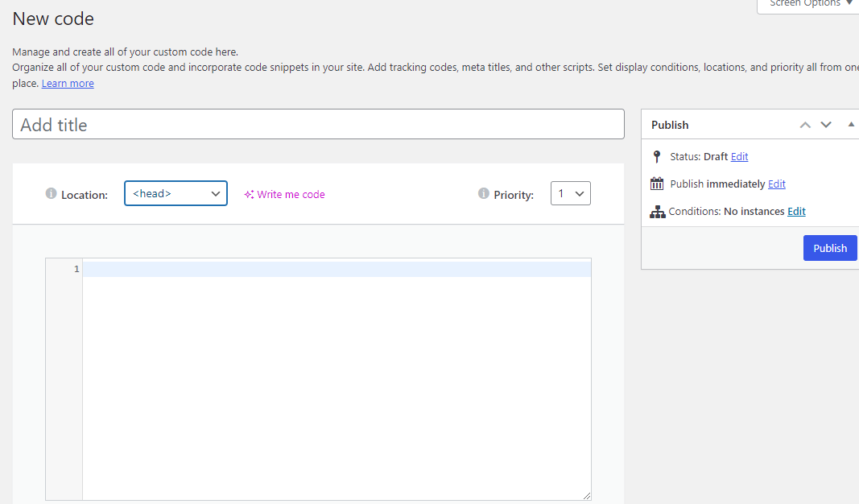Screen dimensions: 859x504
Task: Click into the Add title field
Action: 318,124
